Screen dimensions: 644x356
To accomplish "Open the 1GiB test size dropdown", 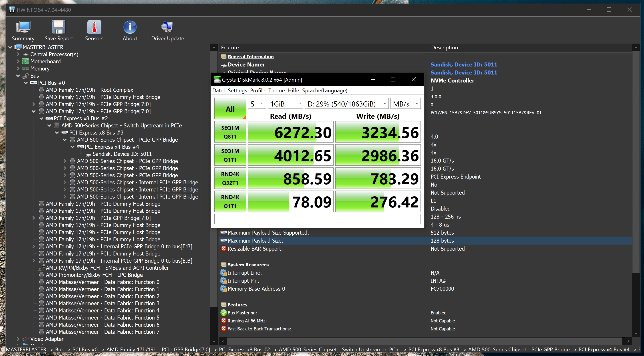I will click(285, 104).
